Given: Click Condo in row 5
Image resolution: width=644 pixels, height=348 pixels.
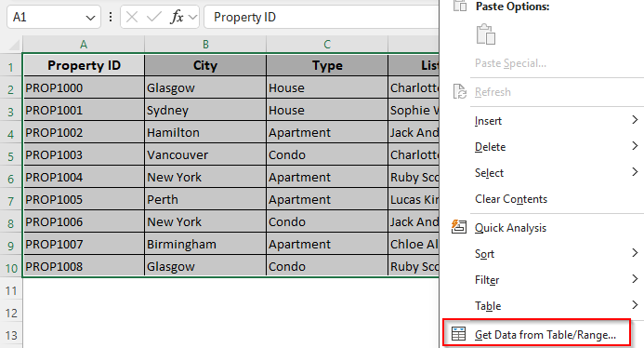Looking at the screenshot, I should click(327, 154).
